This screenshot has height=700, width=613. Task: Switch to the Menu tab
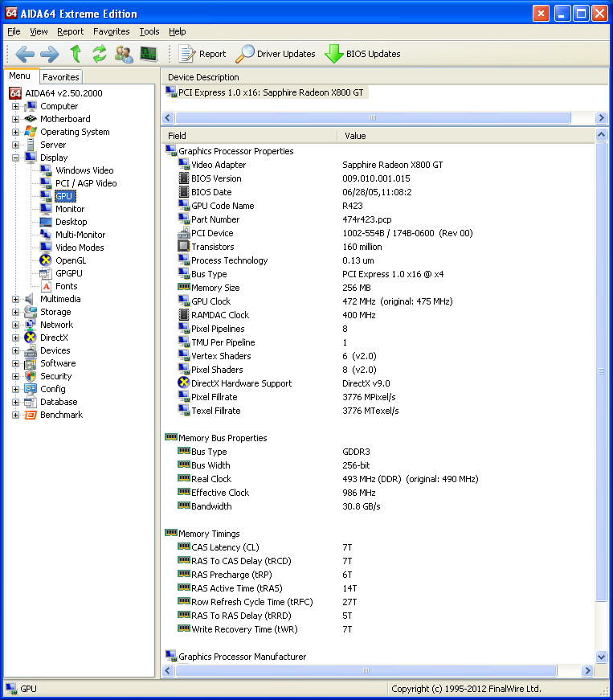pyautogui.click(x=19, y=76)
